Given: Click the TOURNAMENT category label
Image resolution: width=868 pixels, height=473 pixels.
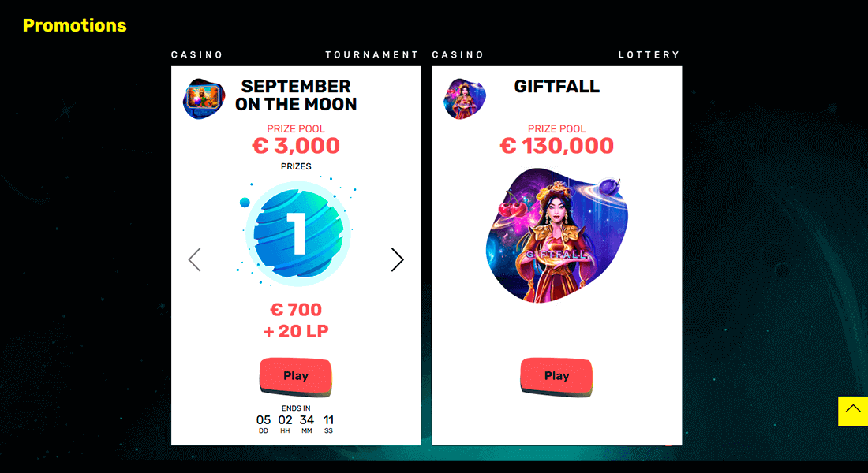Looking at the screenshot, I should tap(372, 54).
